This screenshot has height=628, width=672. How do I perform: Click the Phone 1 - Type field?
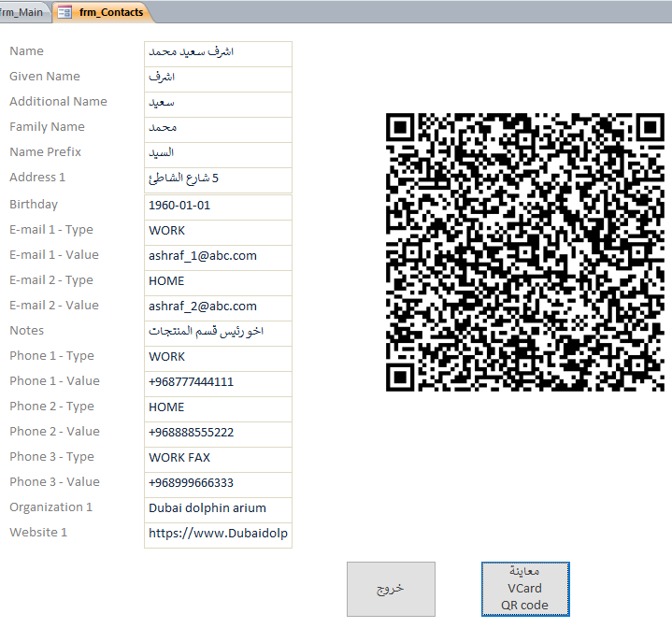pyautogui.click(x=218, y=359)
